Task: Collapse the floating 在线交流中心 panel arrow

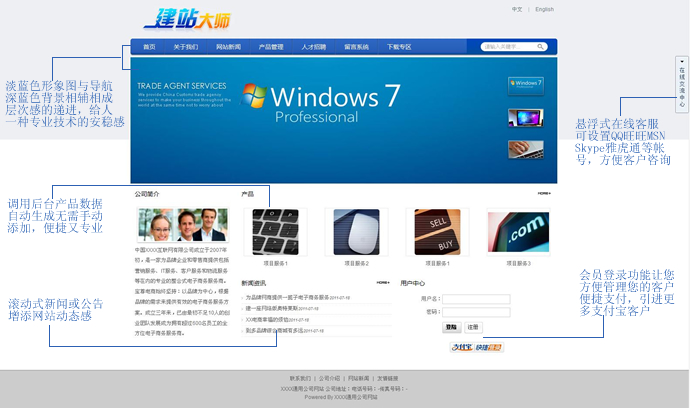Action: point(682,61)
